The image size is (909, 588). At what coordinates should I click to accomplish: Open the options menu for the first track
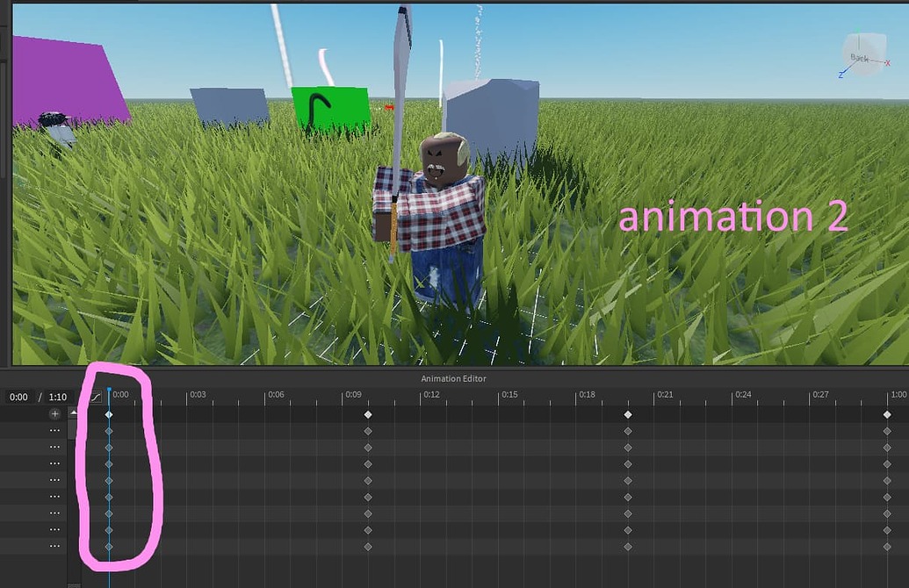[x=54, y=431]
